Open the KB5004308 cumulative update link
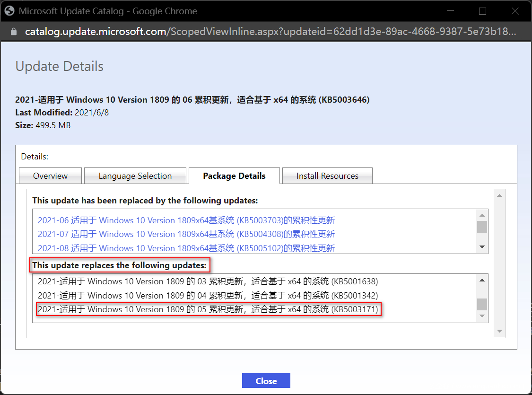Image resolution: width=532 pixels, height=395 pixels. 186,234
